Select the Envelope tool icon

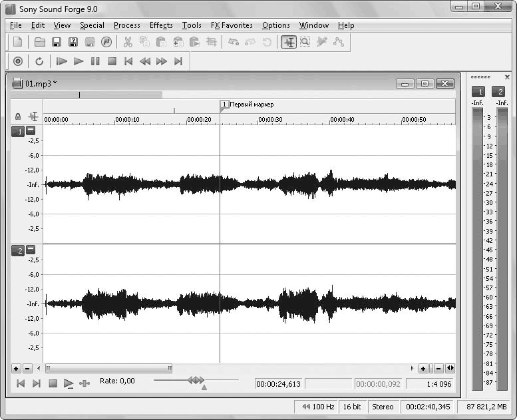click(x=339, y=42)
